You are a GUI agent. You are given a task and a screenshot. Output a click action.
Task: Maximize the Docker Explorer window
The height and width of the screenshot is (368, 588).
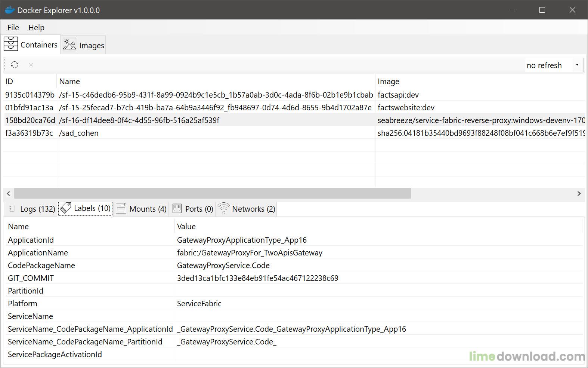[x=542, y=10]
